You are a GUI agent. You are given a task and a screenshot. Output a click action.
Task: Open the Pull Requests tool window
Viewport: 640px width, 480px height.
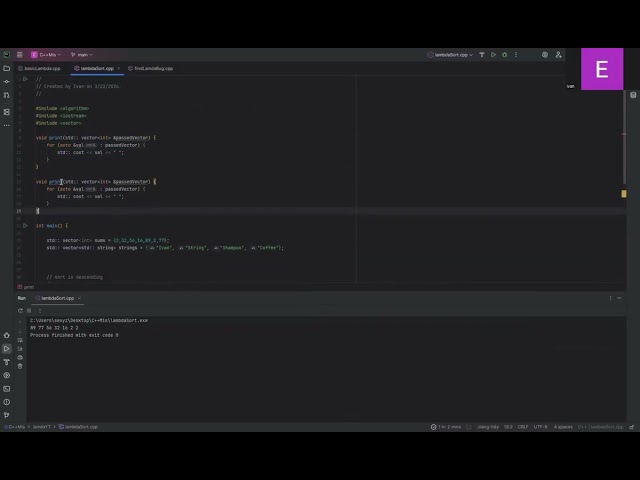[7, 95]
